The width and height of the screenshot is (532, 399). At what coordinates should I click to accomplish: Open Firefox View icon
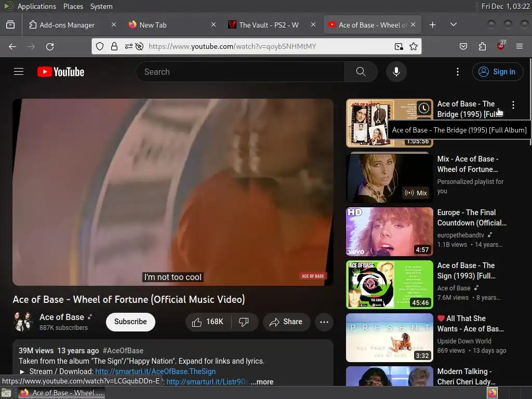(x=10, y=25)
